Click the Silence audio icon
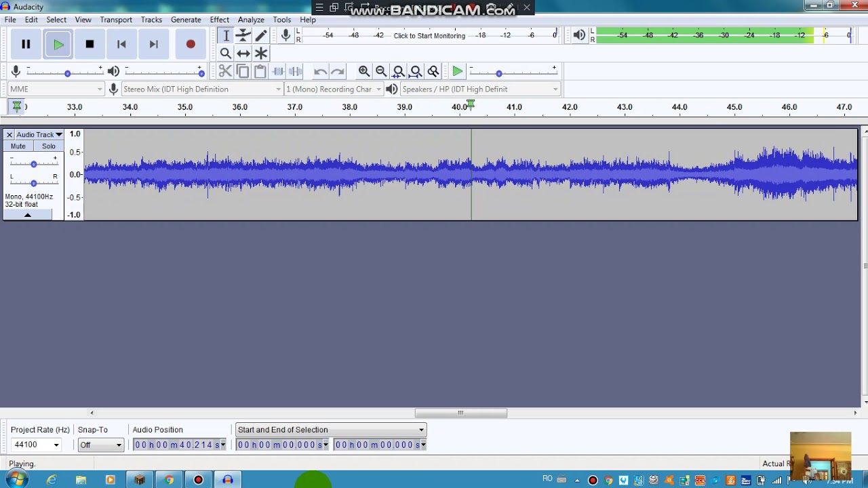 click(296, 71)
